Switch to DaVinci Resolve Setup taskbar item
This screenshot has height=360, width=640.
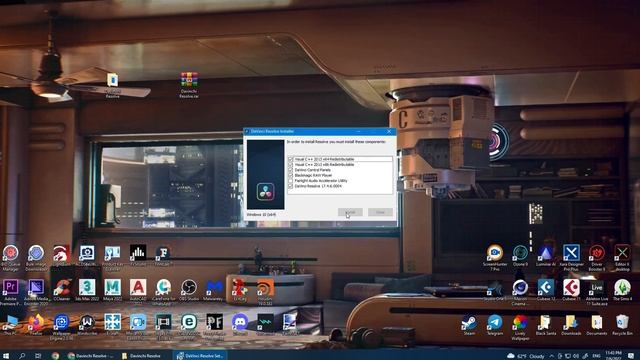[x=200, y=356]
